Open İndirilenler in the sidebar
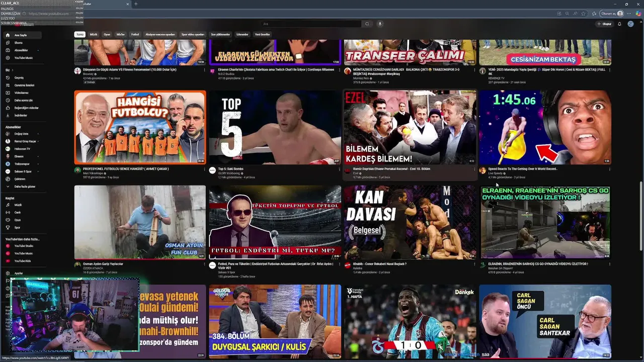 [x=23, y=116]
